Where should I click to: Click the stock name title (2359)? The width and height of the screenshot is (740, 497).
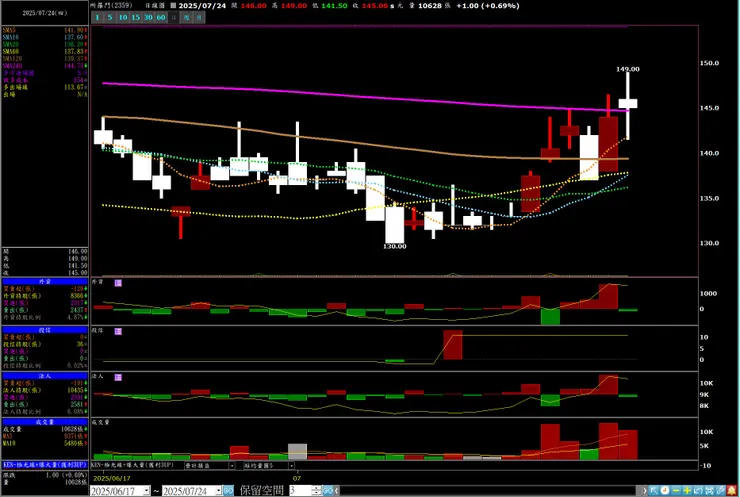click(111, 5)
